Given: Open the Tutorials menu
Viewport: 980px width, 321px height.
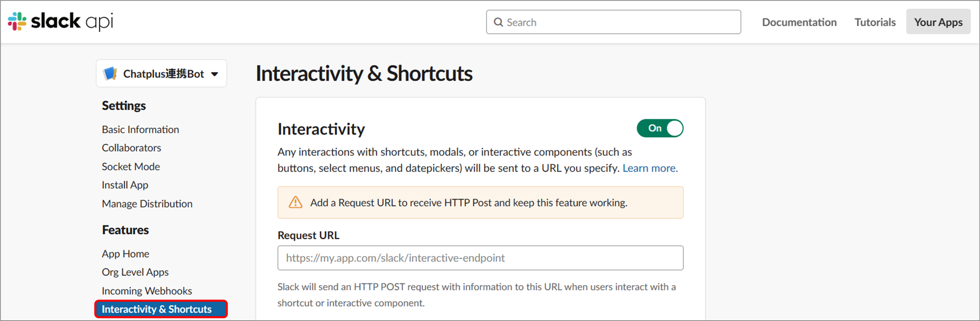Looking at the screenshot, I should (x=875, y=22).
